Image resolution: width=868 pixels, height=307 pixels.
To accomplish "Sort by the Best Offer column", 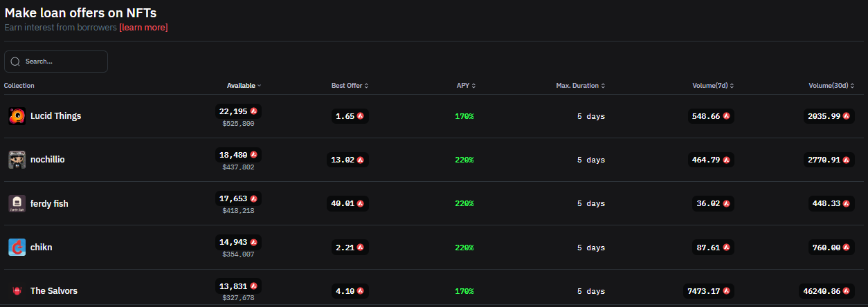I will [350, 86].
